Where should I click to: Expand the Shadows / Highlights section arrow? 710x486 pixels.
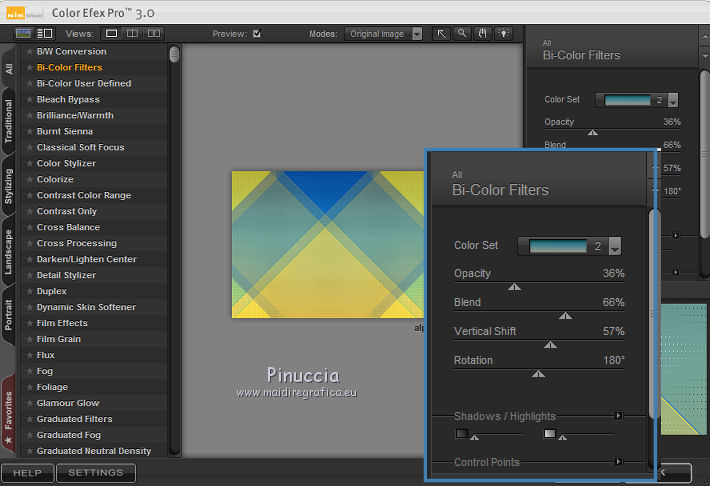click(618, 415)
